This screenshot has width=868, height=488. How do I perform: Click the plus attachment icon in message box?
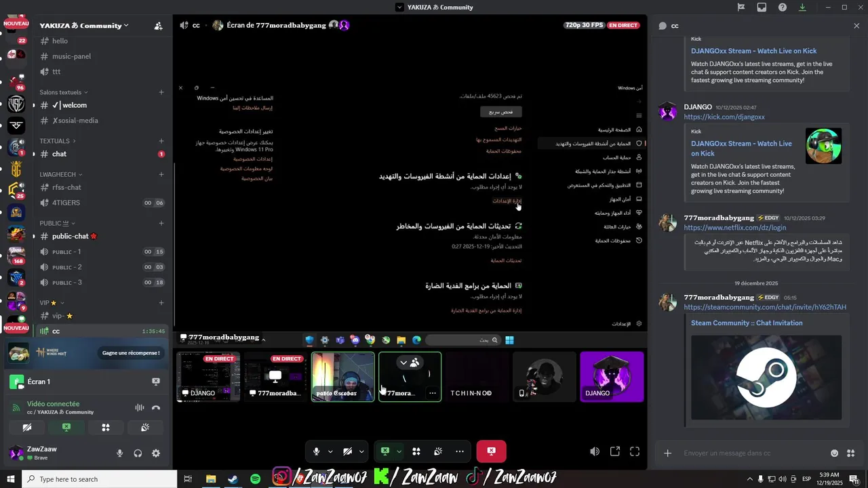click(668, 453)
